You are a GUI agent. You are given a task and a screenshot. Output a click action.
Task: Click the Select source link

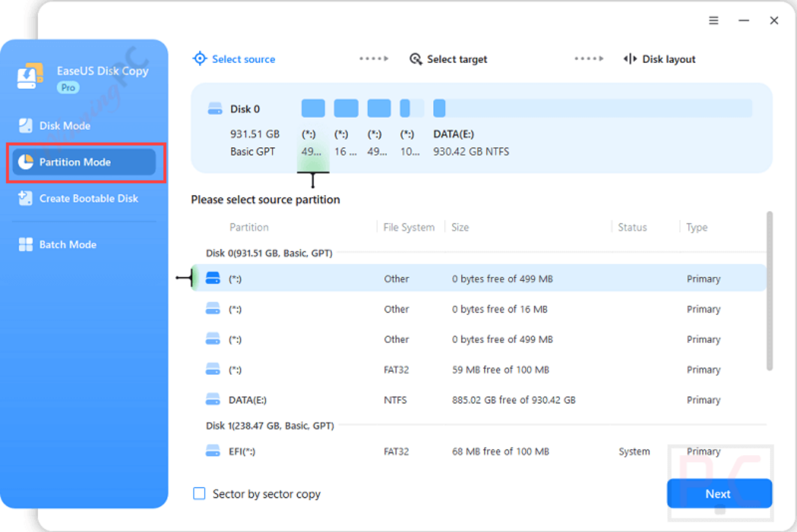tap(243, 59)
